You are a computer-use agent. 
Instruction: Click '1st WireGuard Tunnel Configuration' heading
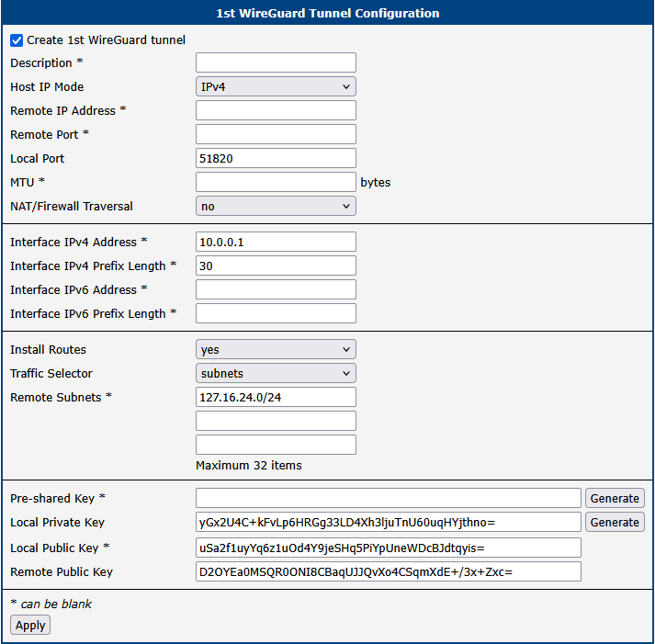[327, 14]
